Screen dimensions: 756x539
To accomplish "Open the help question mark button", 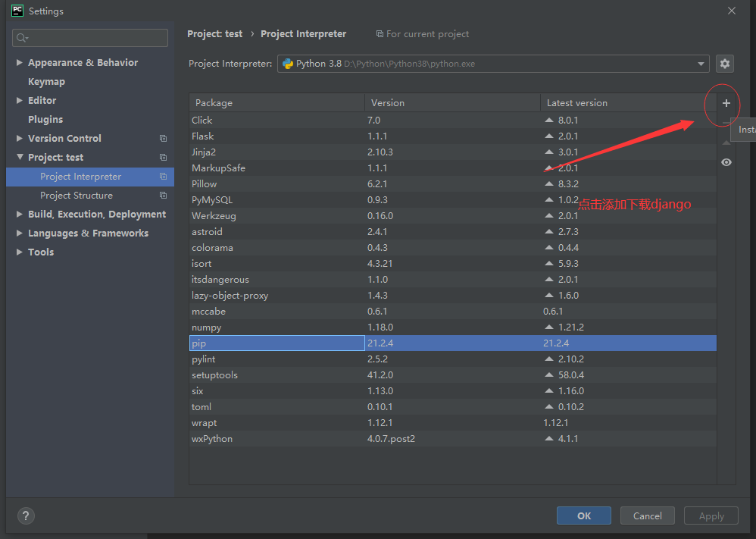I will click(26, 515).
